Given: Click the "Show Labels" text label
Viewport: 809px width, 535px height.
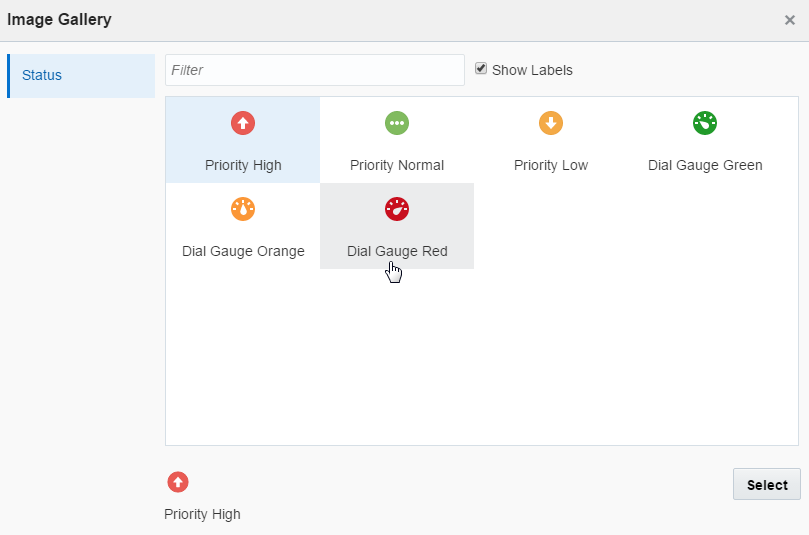Looking at the screenshot, I should 532,70.
